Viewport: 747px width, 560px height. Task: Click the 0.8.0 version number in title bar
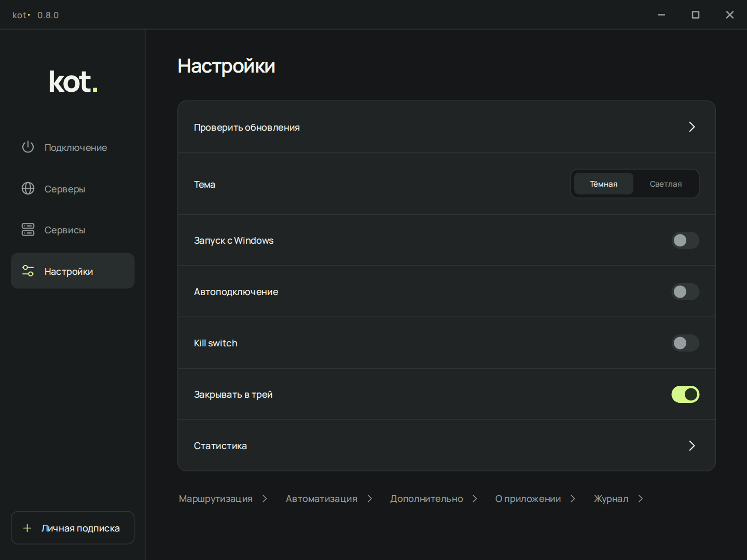(48, 15)
